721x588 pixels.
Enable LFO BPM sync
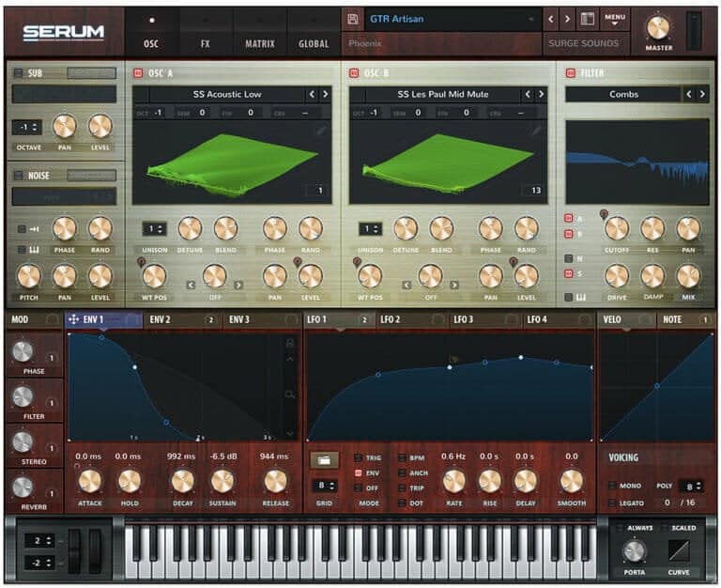pyautogui.click(x=402, y=457)
